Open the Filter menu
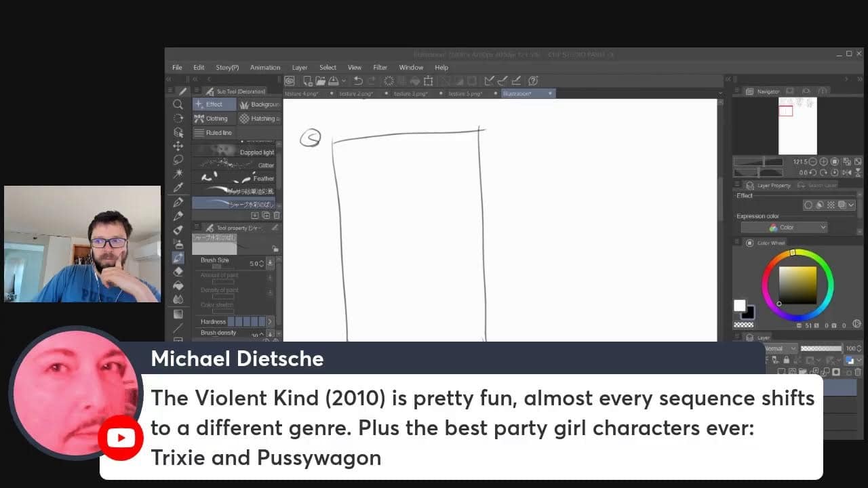The height and width of the screenshot is (488, 868). tap(380, 68)
